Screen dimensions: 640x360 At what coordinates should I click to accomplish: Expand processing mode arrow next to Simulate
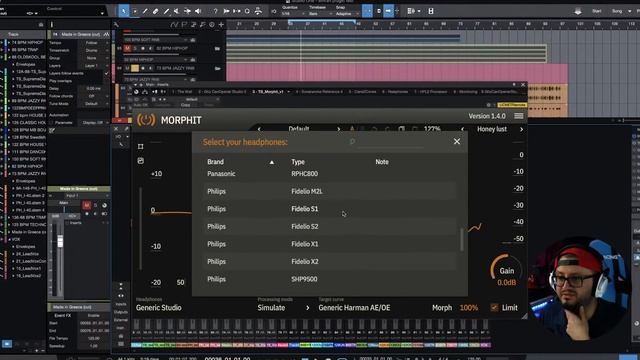click(x=307, y=308)
